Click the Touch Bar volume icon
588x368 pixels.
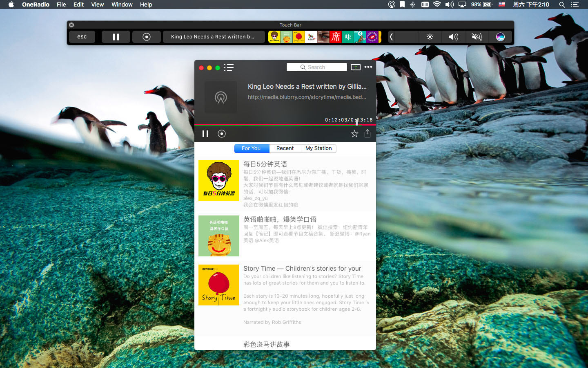tap(453, 37)
